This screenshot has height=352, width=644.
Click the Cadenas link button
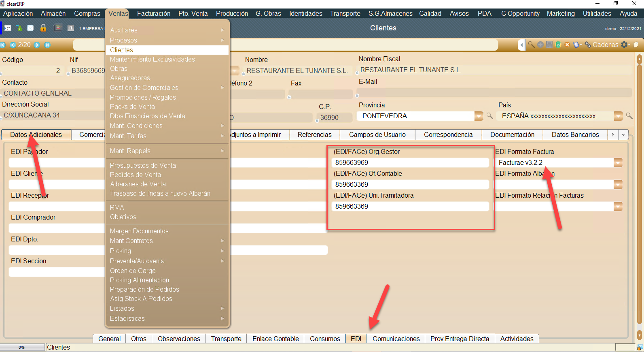point(602,45)
